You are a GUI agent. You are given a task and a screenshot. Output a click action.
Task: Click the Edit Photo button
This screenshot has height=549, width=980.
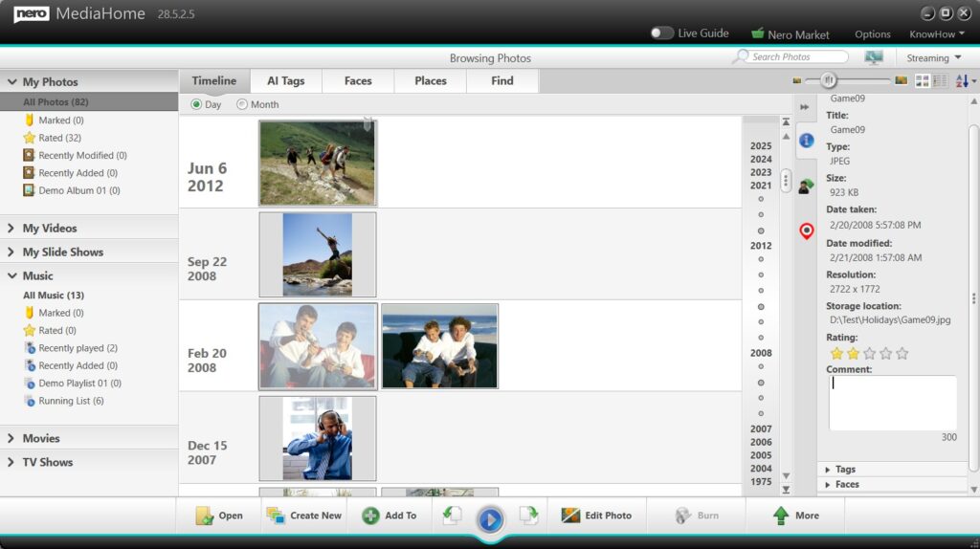[x=596, y=516]
